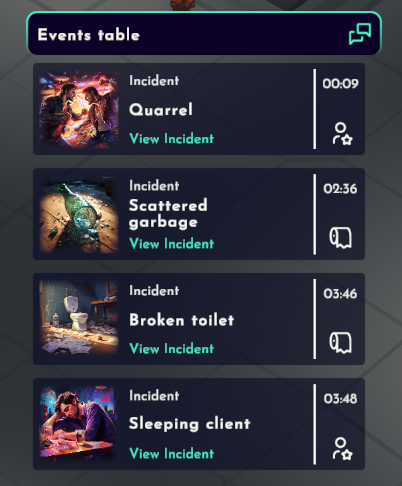Click the paper roll icon on Broken toilet
The image size is (402, 486).
point(340,343)
